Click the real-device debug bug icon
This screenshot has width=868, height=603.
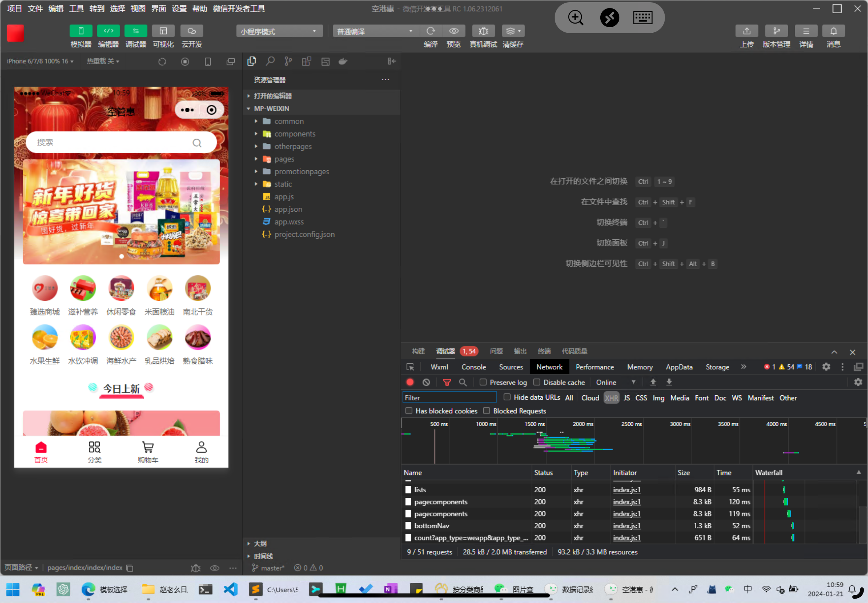pyautogui.click(x=483, y=31)
